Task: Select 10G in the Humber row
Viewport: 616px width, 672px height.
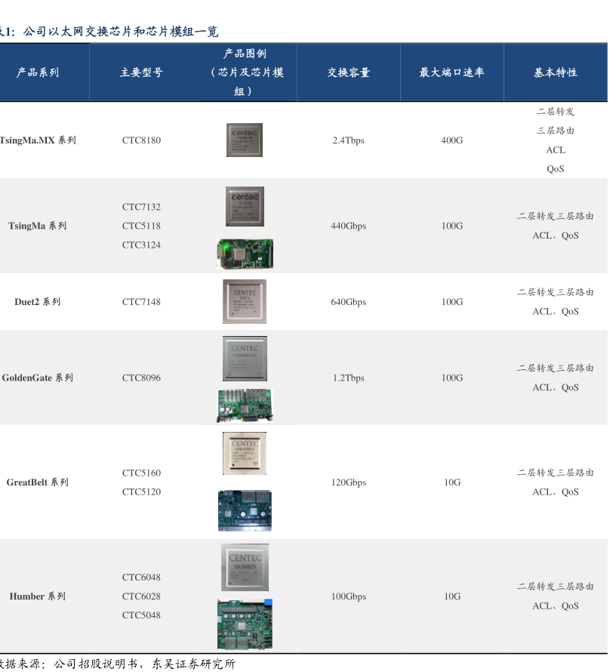Action: click(x=452, y=596)
